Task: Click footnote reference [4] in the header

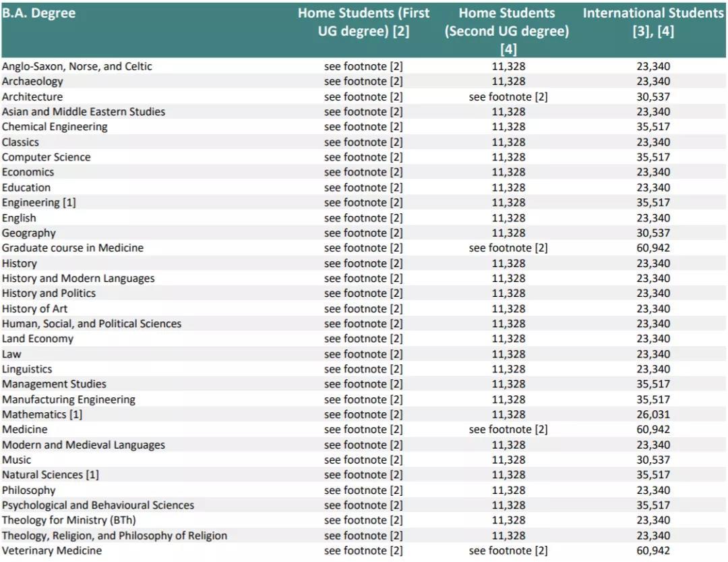Action: point(665,30)
